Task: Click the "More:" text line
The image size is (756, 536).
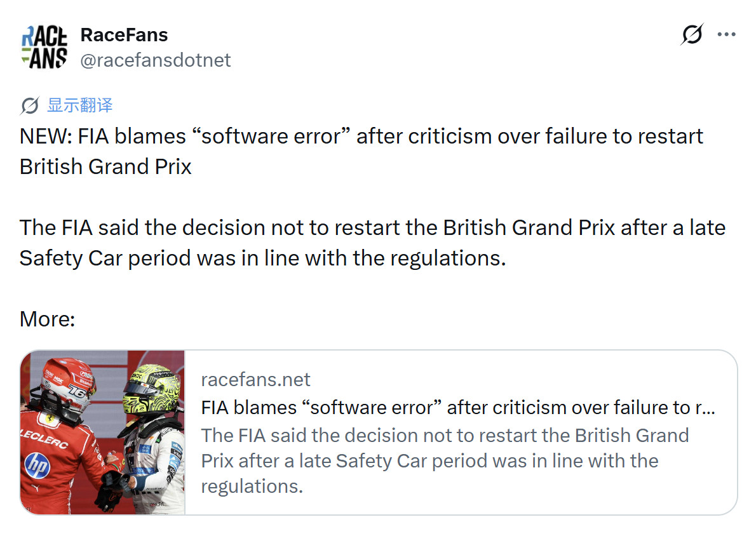Action: (47, 319)
